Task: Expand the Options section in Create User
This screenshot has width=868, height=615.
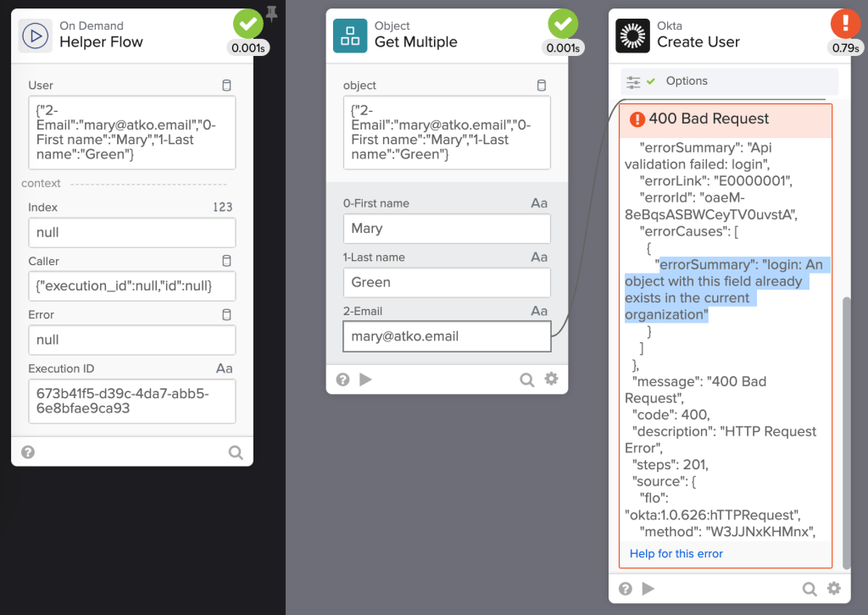Action: [x=687, y=81]
